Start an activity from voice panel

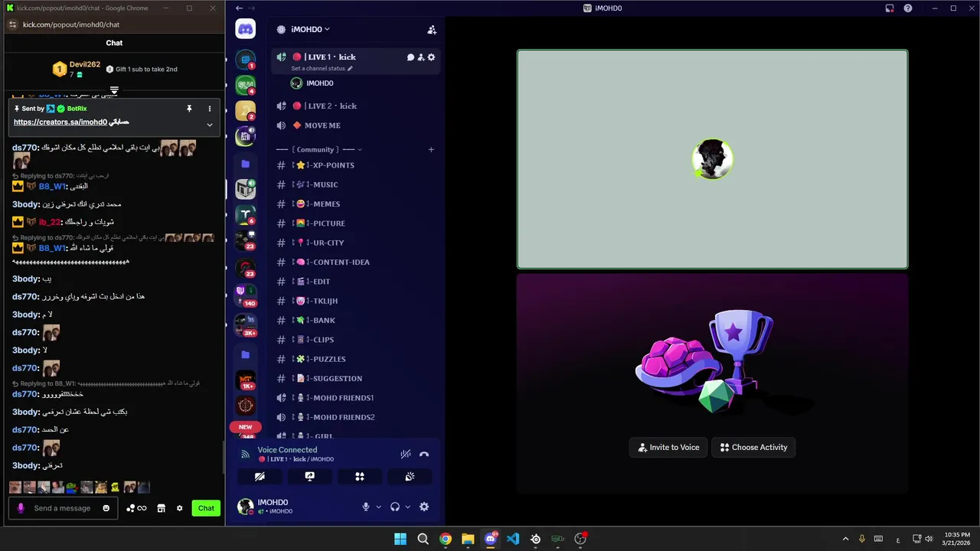360,476
